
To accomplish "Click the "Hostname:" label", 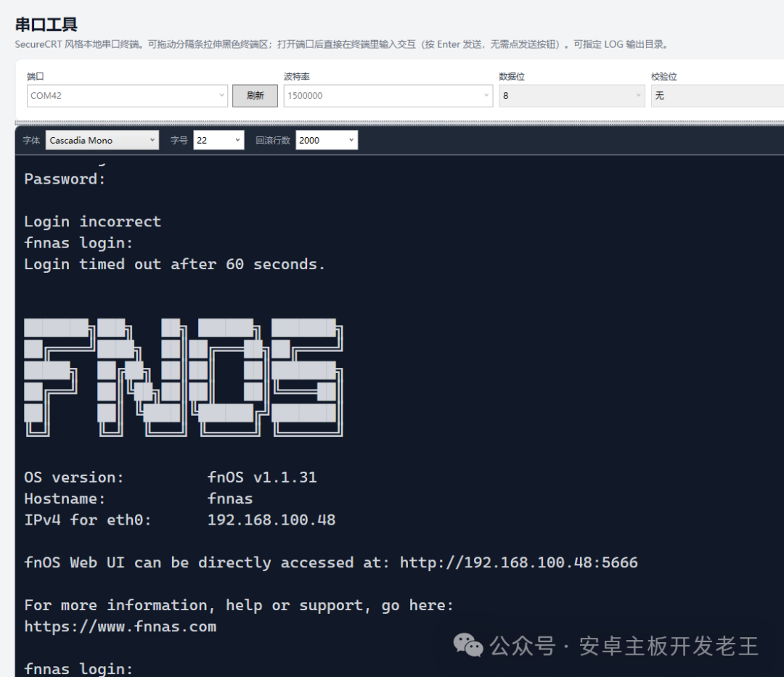I will coord(65,498).
